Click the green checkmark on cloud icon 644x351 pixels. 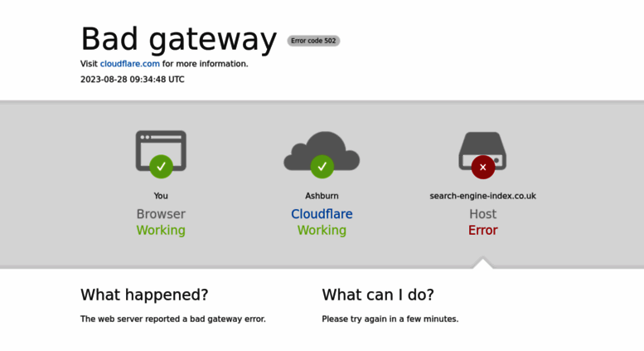coord(322,167)
